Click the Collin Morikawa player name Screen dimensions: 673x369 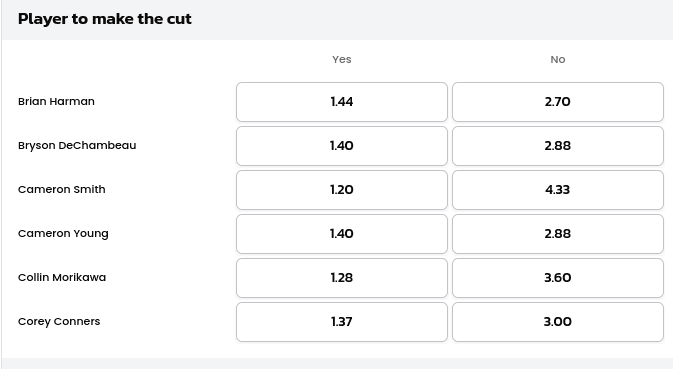[62, 278]
